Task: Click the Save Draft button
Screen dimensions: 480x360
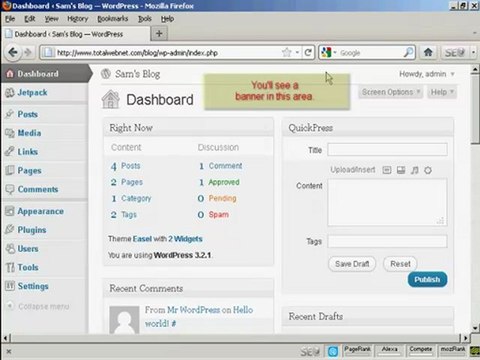Action: (352, 264)
